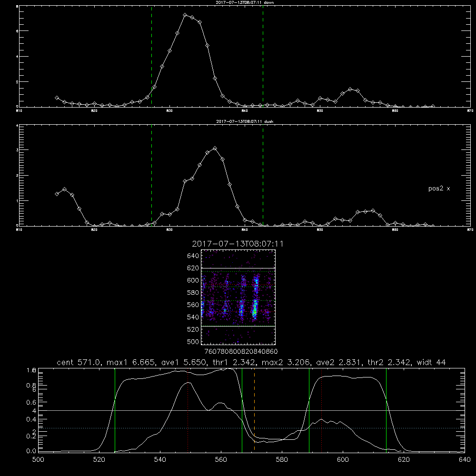Click the '640' y-axis label beside the spectrogram
This screenshot has width=476, height=476.
click(193, 256)
